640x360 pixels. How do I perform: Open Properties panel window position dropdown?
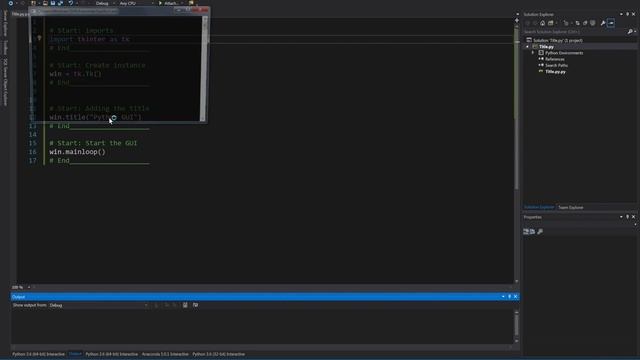click(x=621, y=217)
